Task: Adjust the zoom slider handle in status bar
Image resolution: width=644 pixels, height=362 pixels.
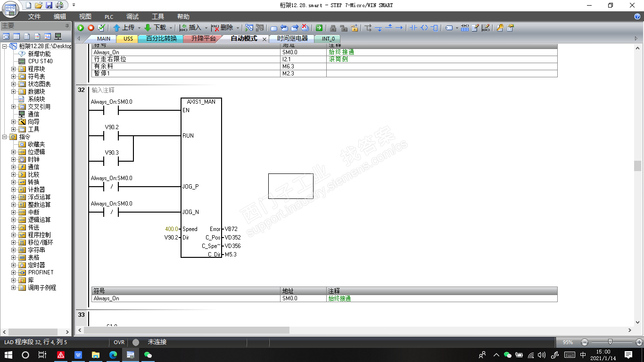Action: (x=611, y=342)
